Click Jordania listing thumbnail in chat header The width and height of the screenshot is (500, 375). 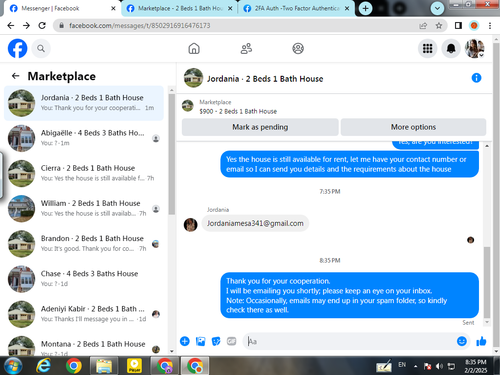pos(193,78)
